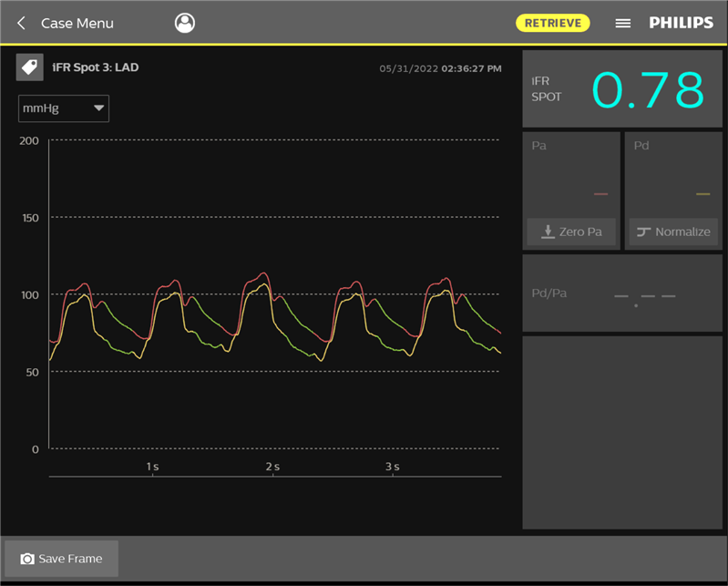Select the 1 s time axis marker

[152, 467]
